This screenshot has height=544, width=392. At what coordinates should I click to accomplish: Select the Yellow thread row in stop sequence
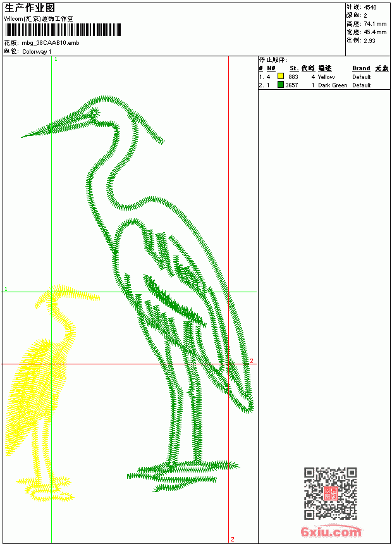coord(324,77)
